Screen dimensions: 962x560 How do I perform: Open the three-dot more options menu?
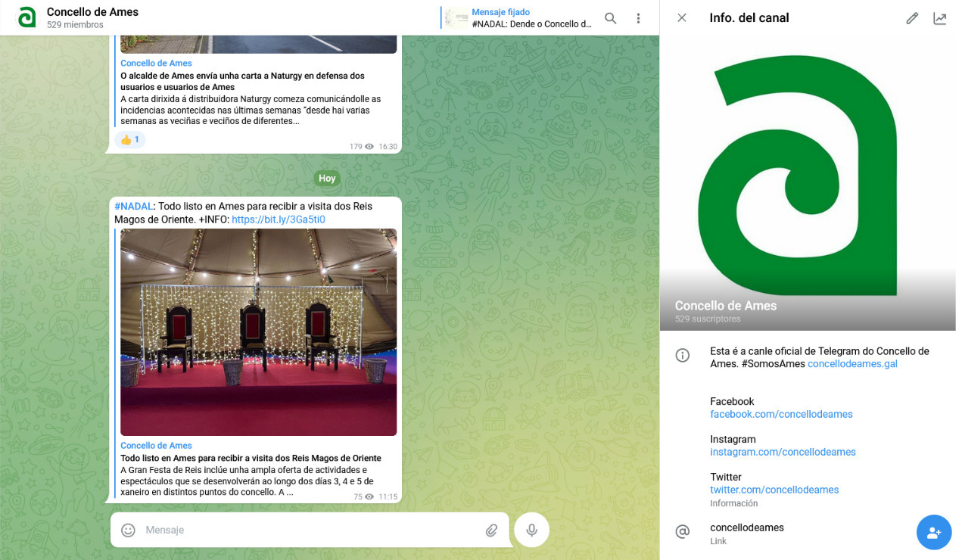(638, 18)
